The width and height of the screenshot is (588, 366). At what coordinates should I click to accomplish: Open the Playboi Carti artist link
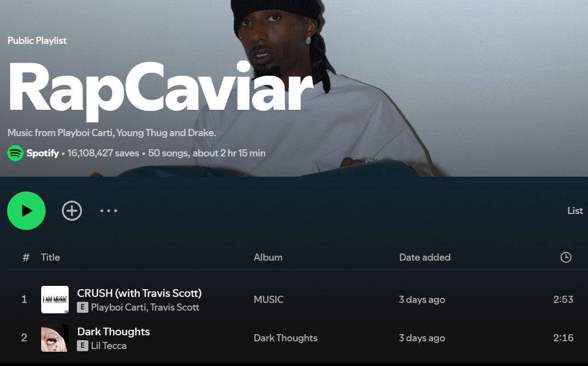[119, 307]
